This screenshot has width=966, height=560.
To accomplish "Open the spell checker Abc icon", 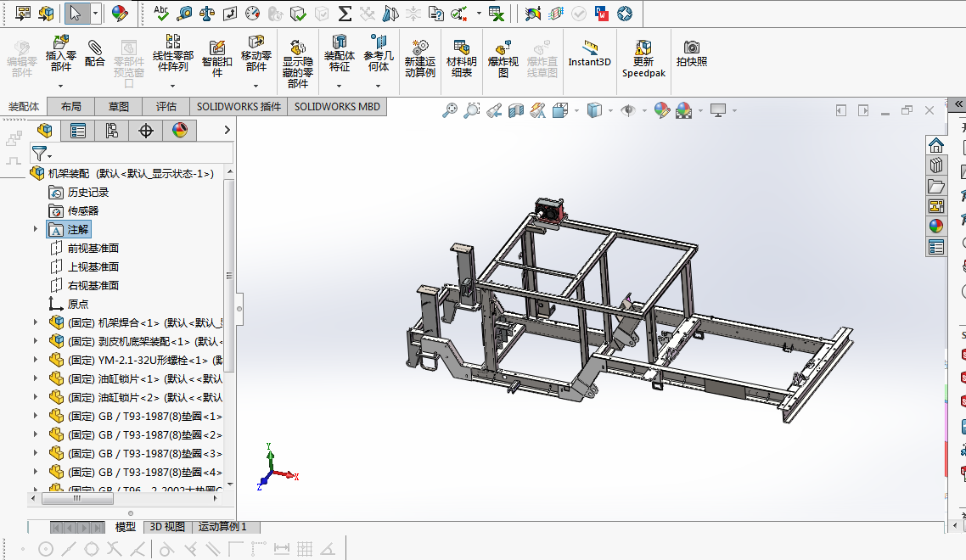I will point(160,13).
